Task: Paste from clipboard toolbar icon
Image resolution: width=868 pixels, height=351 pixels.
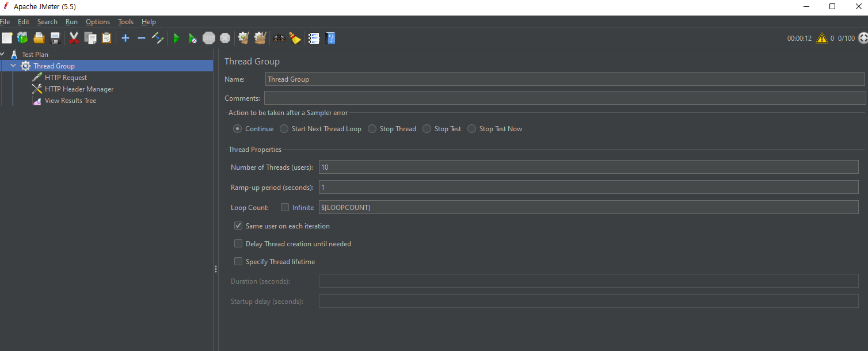Action: pyautogui.click(x=106, y=38)
